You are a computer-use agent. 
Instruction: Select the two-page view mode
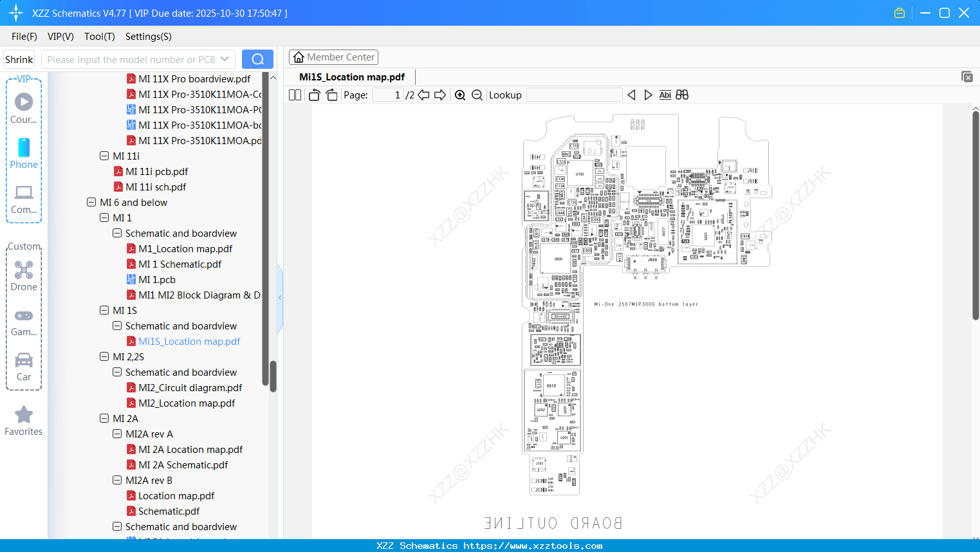pos(294,95)
